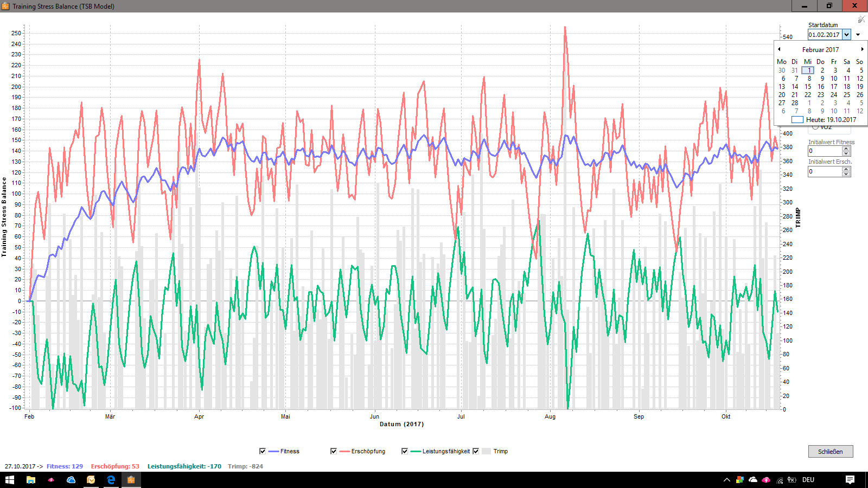The image size is (868, 488).
Task: Open File Explorer from the taskbar
Action: coord(31,480)
